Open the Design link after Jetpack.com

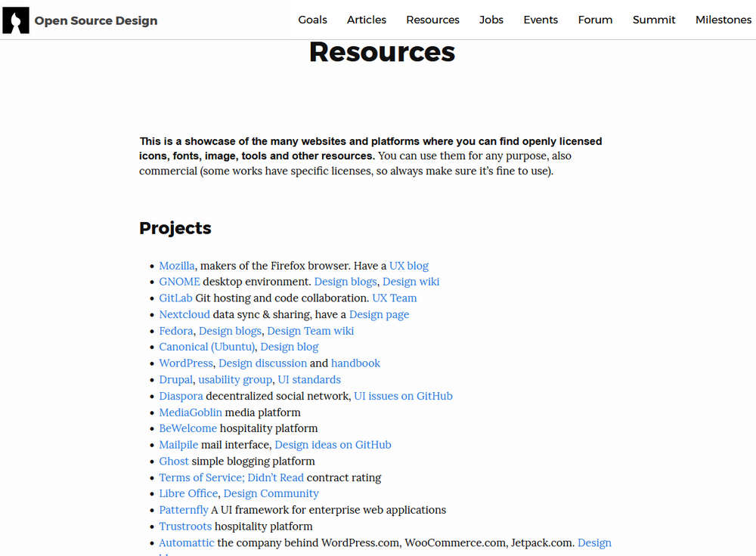[x=594, y=542]
